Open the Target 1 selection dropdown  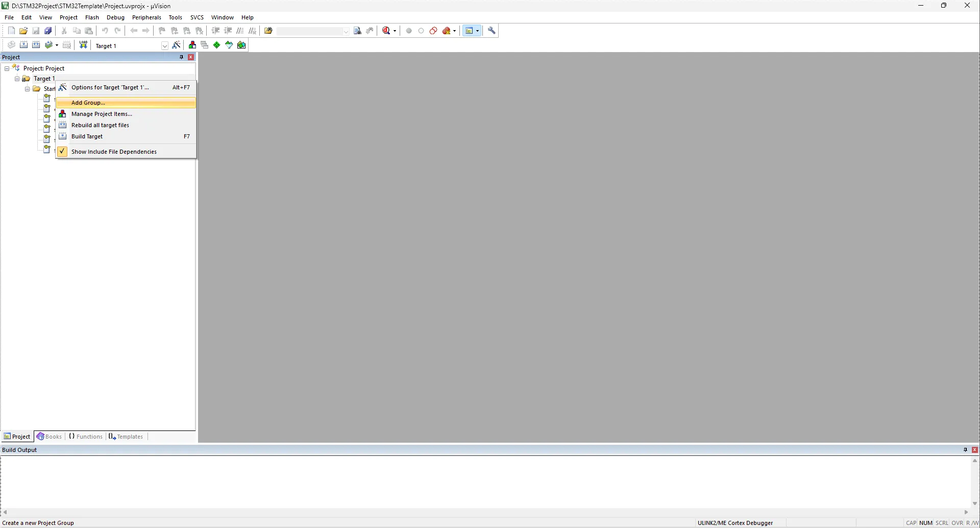click(x=165, y=45)
